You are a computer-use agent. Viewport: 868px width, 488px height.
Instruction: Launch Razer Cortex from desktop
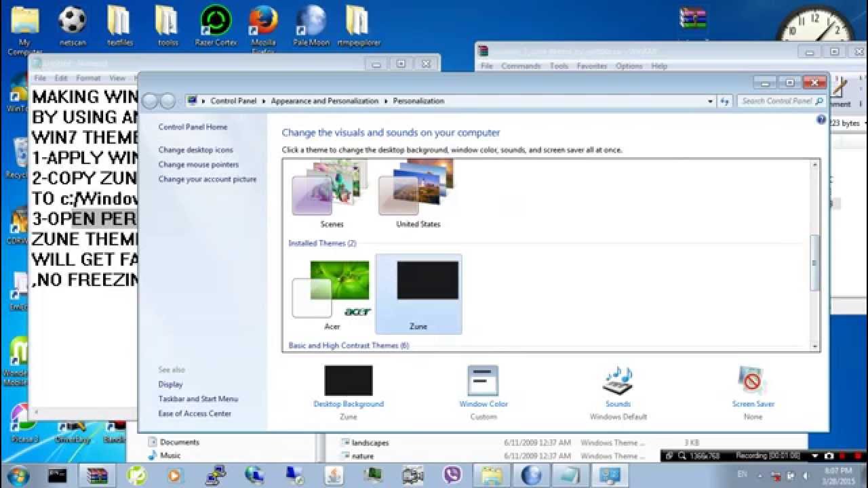coord(216,27)
